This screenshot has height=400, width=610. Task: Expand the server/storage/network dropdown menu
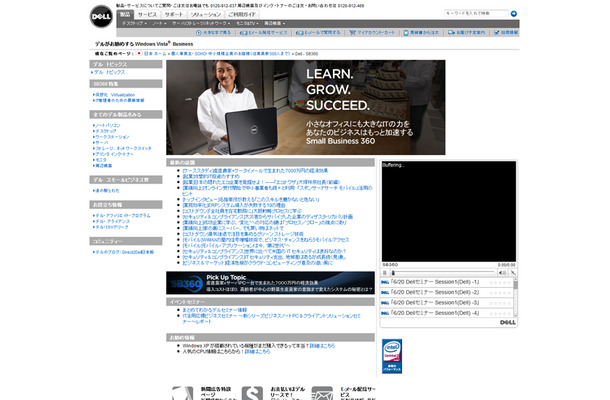pos(201,23)
